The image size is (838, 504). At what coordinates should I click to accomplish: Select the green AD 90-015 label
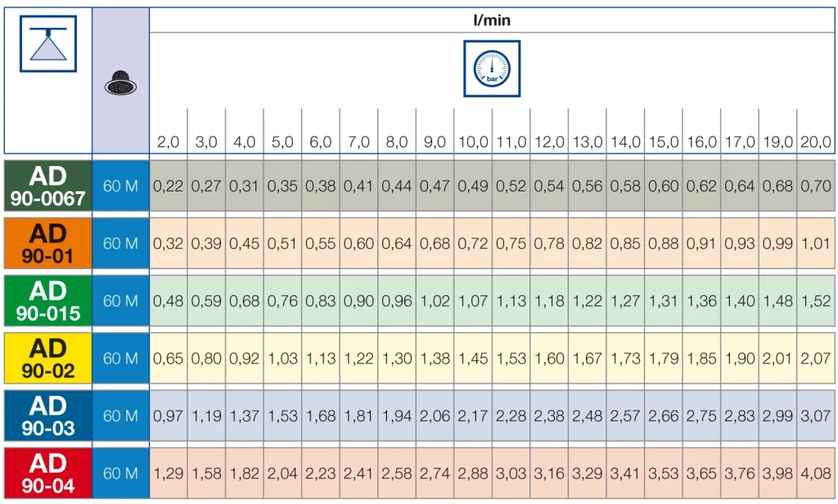(47, 301)
